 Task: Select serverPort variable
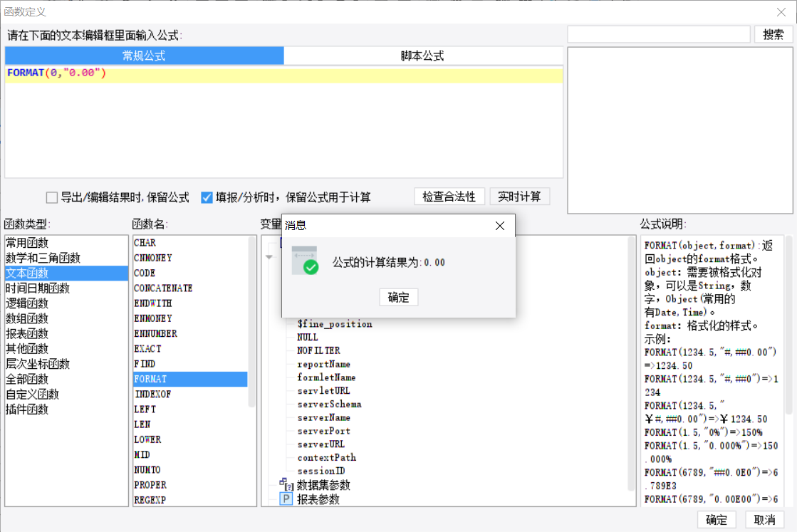click(324, 431)
